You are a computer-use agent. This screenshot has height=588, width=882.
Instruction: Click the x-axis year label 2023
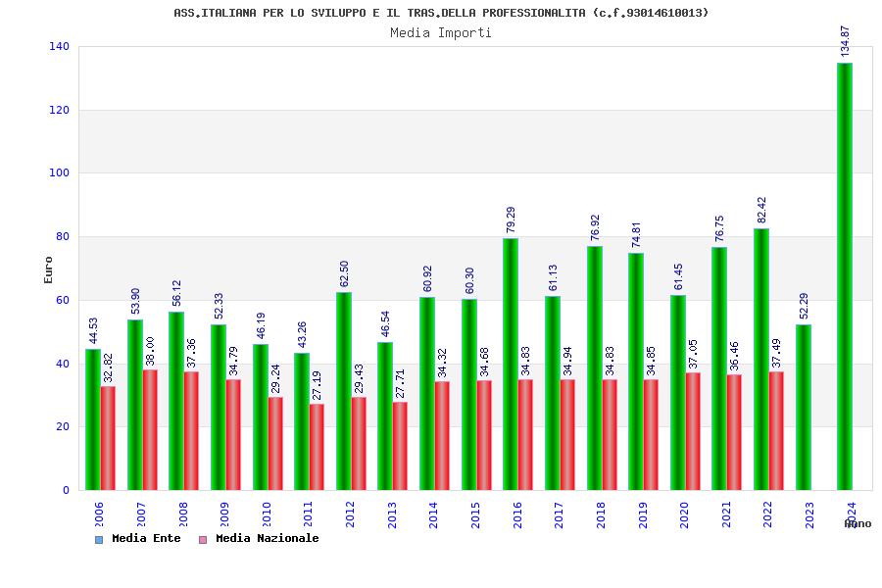[x=809, y=514]
